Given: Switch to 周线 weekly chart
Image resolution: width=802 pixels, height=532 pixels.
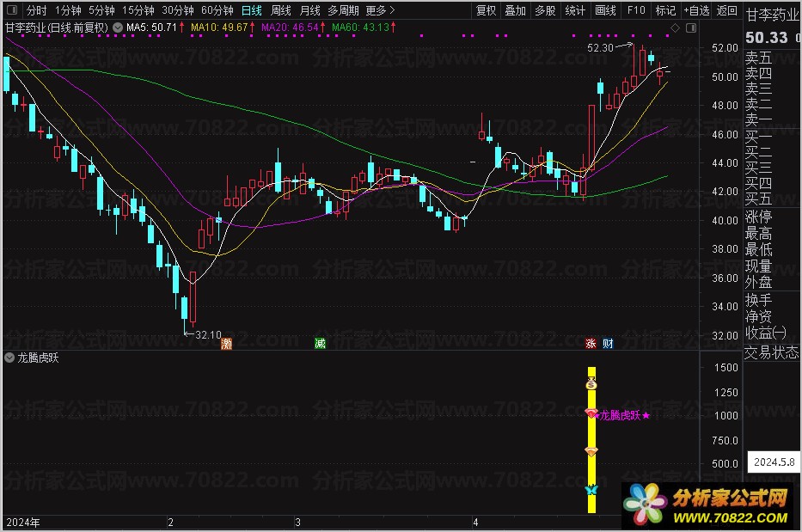Looking at the screenshot, I should coord(281,10).
